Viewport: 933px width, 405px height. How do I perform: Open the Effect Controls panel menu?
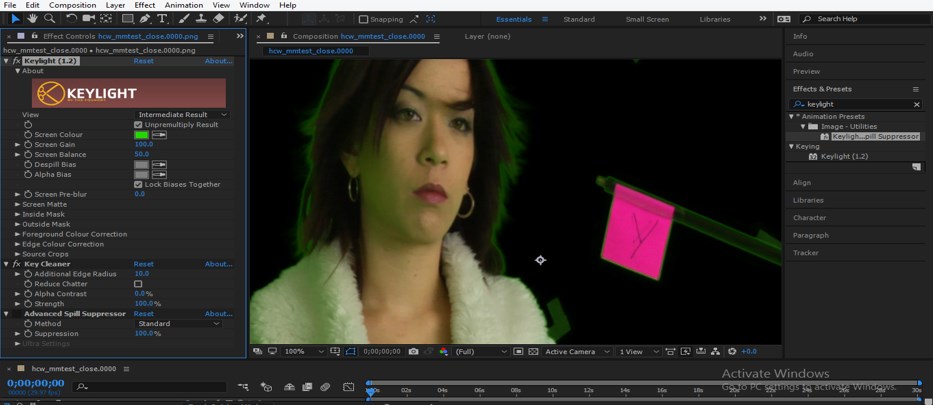pos(211,36)
